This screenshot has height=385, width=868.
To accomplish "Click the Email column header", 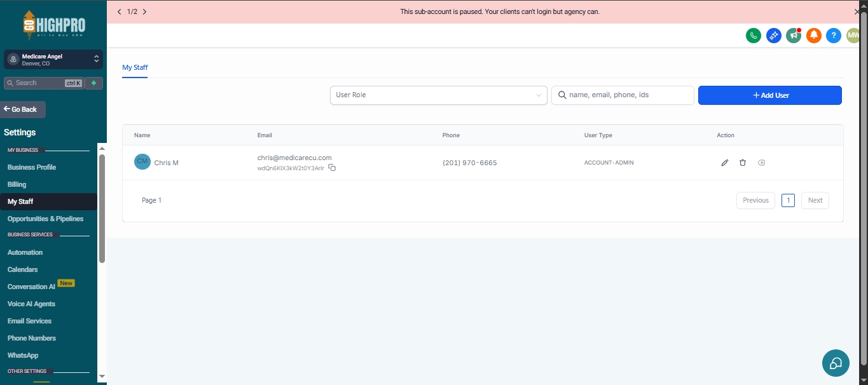I will [x=265, y=135].
